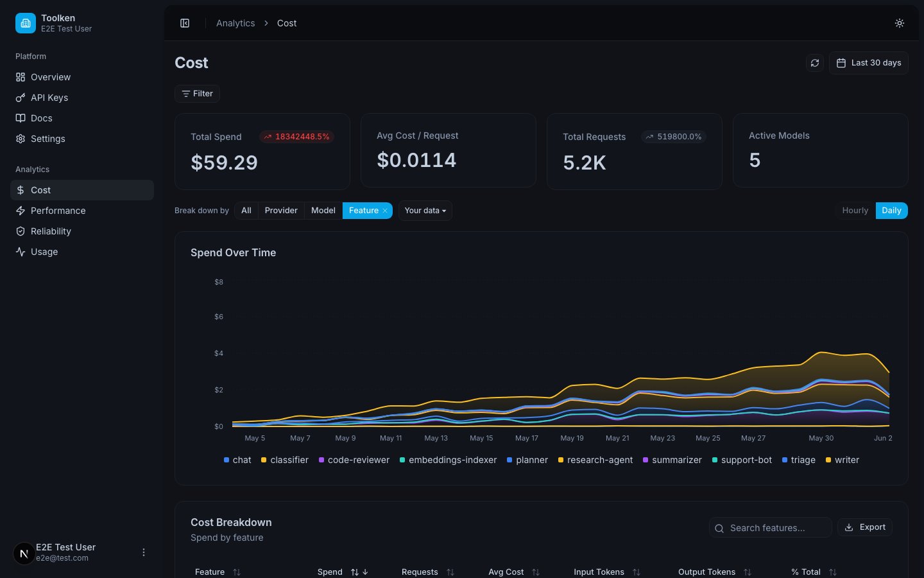Switch to Hourly granularity
Screen dimensions: 924x578
[855, 211]
